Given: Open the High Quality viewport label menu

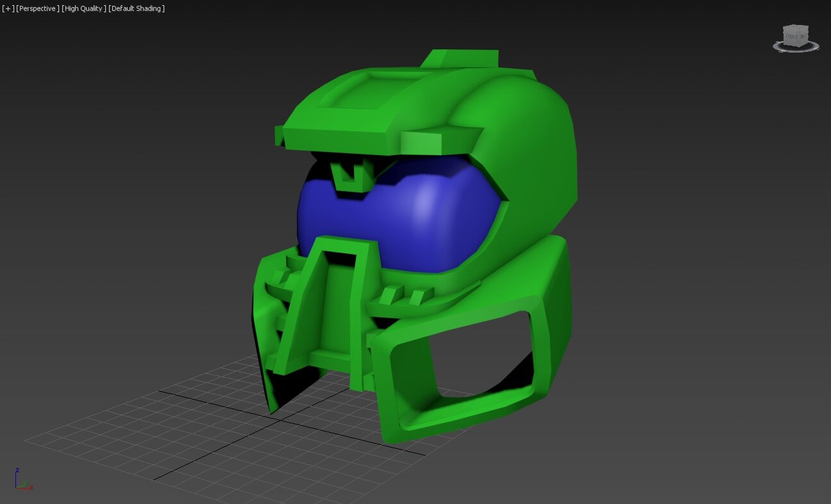Looking at the screenshot, I should 83,8.
